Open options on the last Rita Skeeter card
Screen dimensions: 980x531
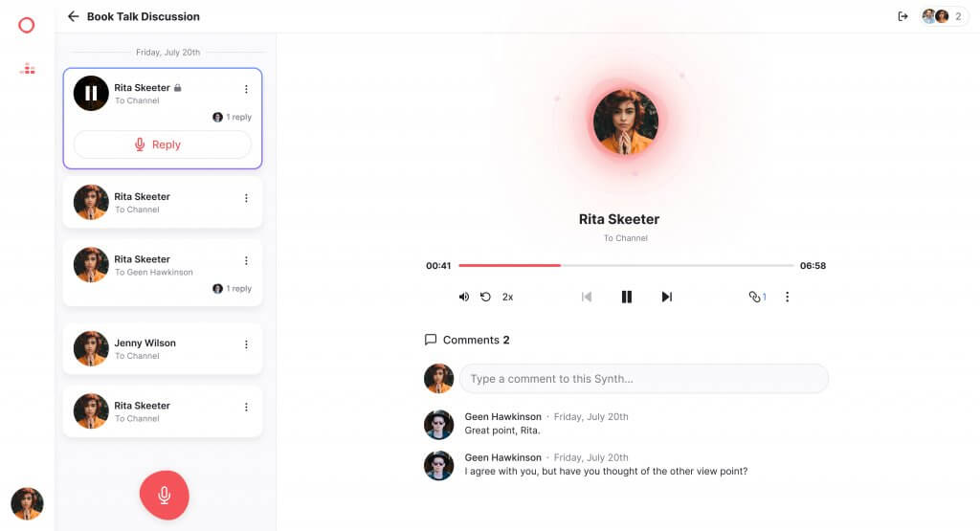click(x=246, y=408)
